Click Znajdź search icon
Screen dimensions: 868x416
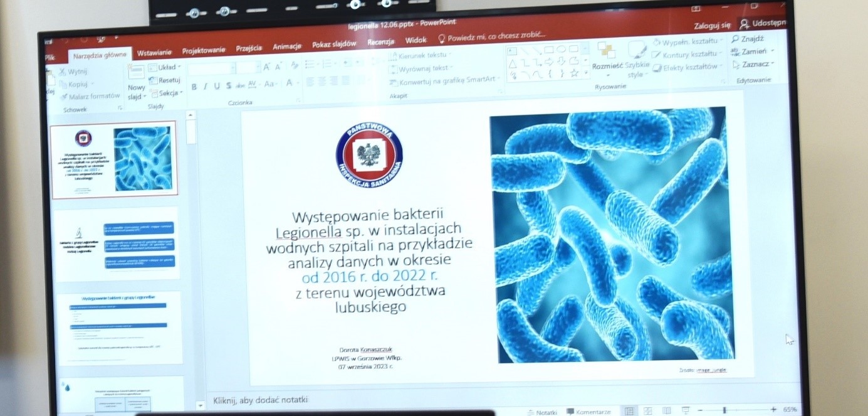[x=736, y=39]
